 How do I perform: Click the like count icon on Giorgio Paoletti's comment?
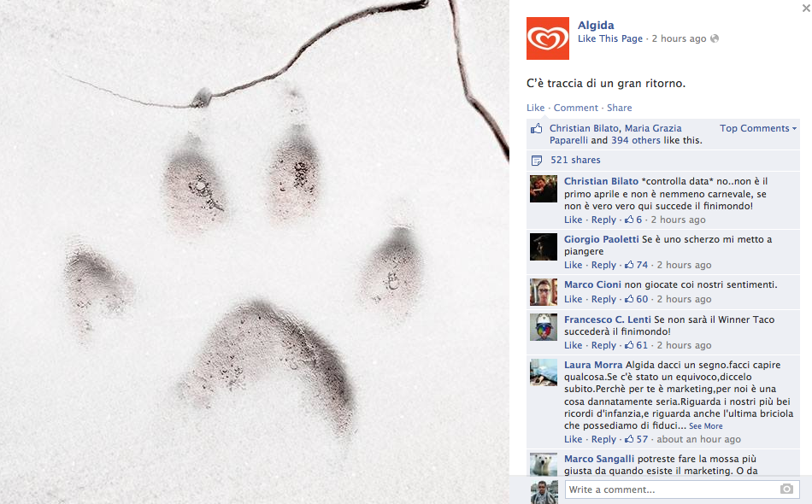[629, 265]
